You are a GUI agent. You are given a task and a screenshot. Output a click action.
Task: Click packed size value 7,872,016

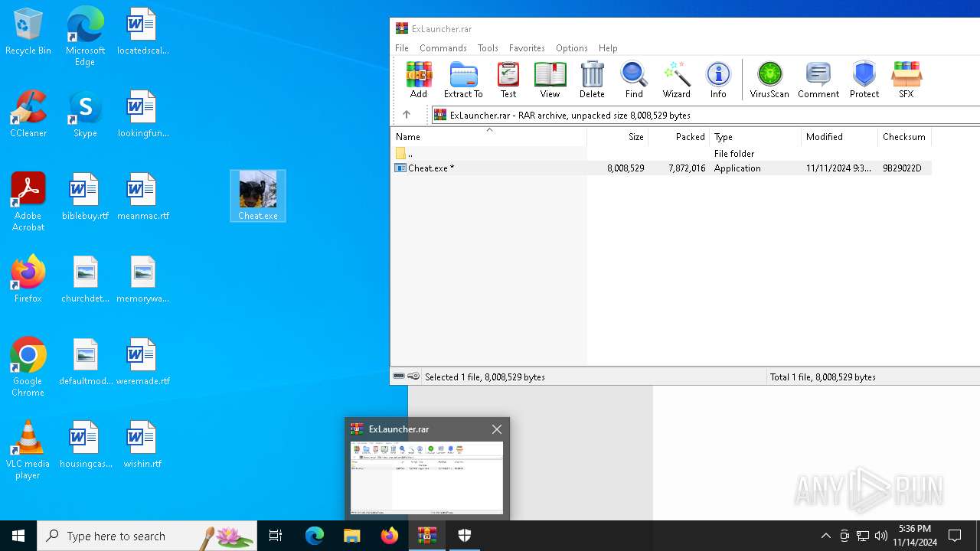click(687, 168)
